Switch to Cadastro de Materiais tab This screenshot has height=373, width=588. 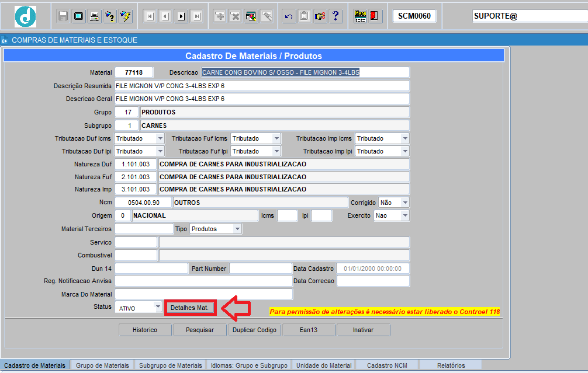[x=34, y=365]
